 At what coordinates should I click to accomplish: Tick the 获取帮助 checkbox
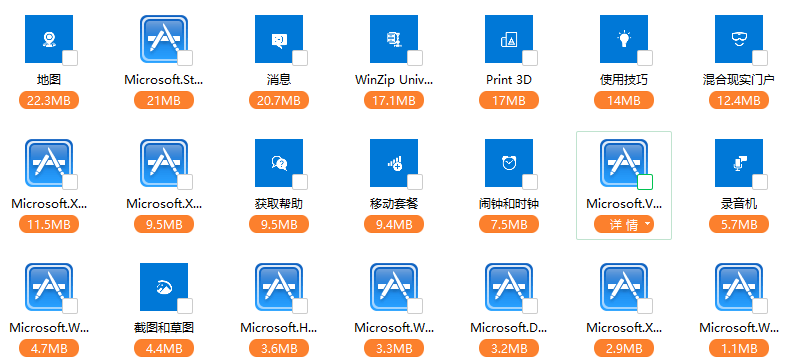click(x=300, y=182)
